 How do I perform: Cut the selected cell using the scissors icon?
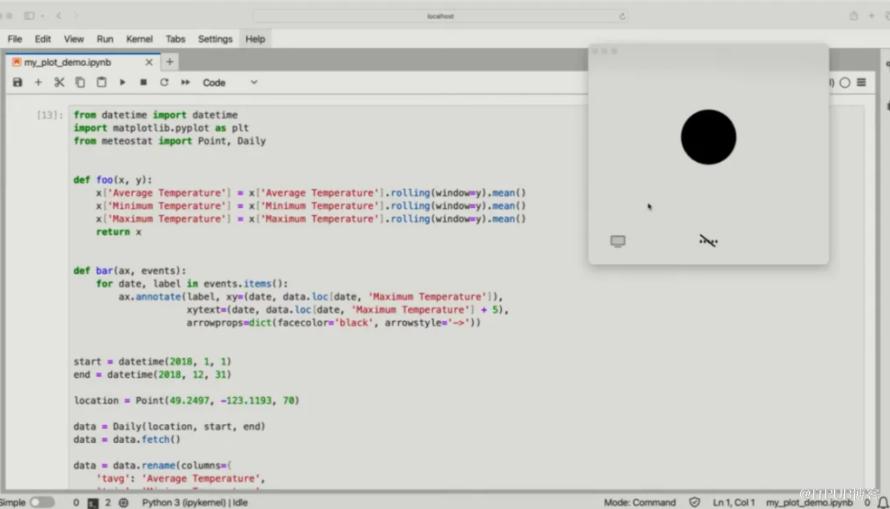59,82
